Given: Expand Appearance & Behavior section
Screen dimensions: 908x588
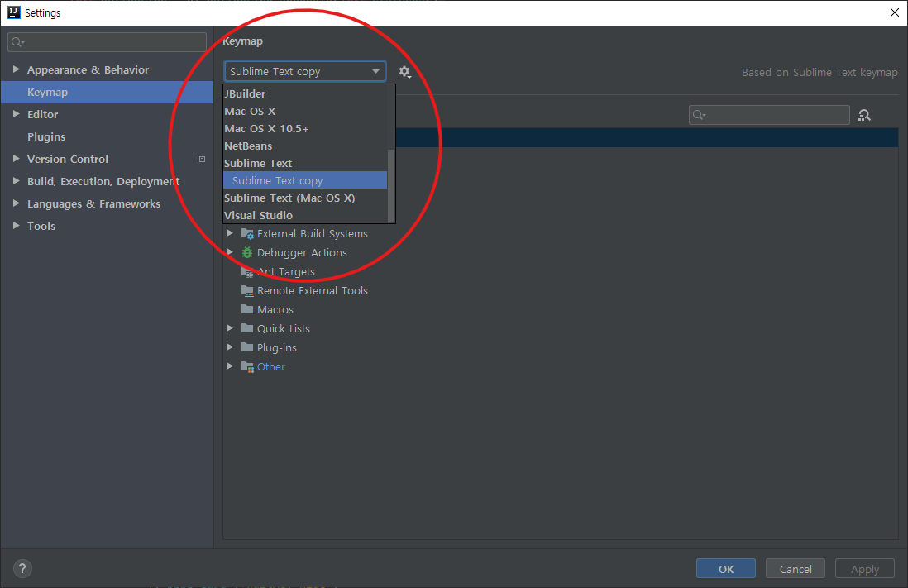Looking at the screenshot, I should pos(17,69).
